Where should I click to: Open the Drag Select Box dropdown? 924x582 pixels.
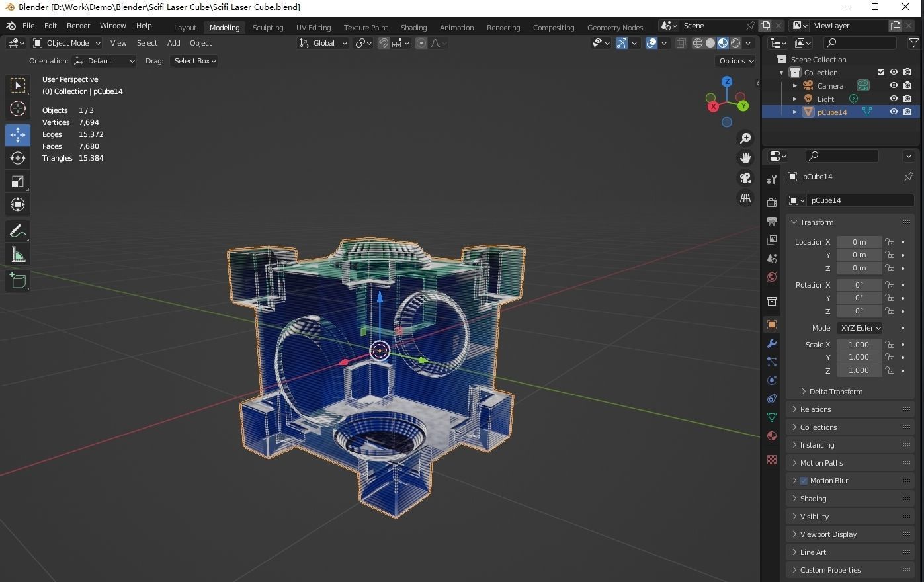194,61
